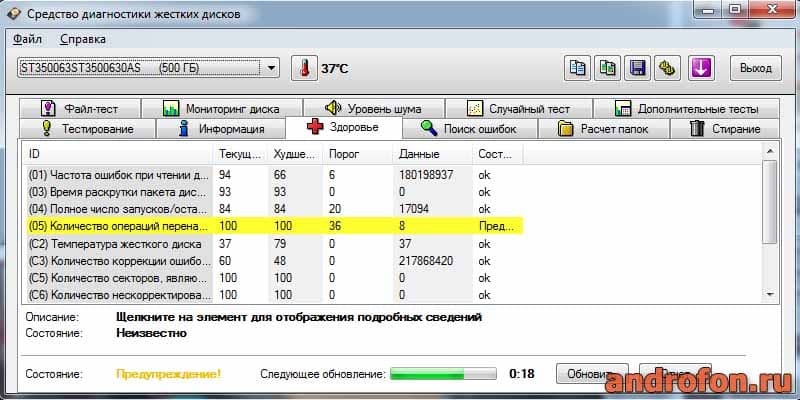Viewport: 800px width, 400px height.
Task: Click the app icon in title bar
Action: point(14,13)
